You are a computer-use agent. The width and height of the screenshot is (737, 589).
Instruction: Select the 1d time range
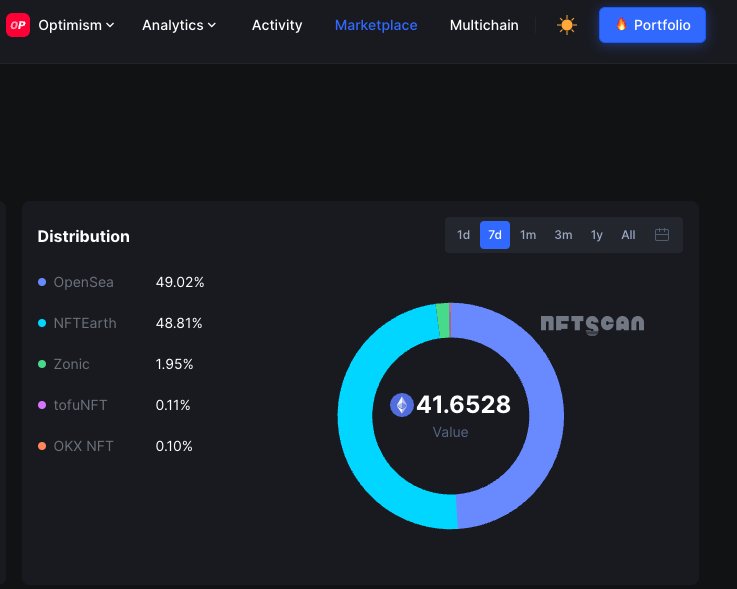(463, 235)
